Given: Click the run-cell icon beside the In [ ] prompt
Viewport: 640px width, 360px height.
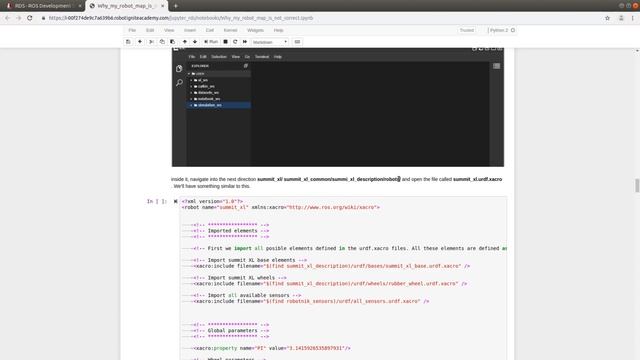Looking at the screenshot, I should pos(176,201).
